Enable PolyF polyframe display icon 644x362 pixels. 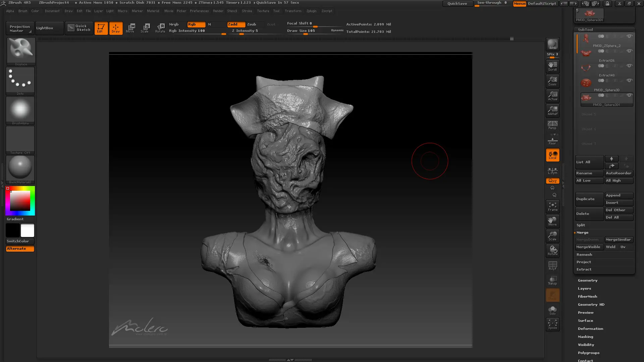[x=552, y=265]
